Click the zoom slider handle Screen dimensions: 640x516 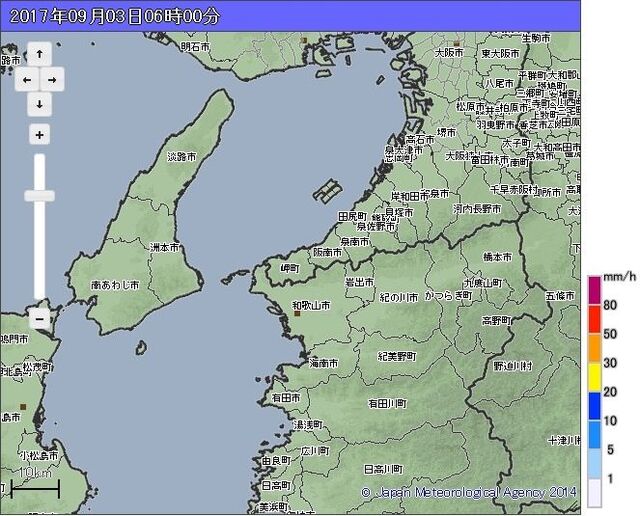coord(39,196)
